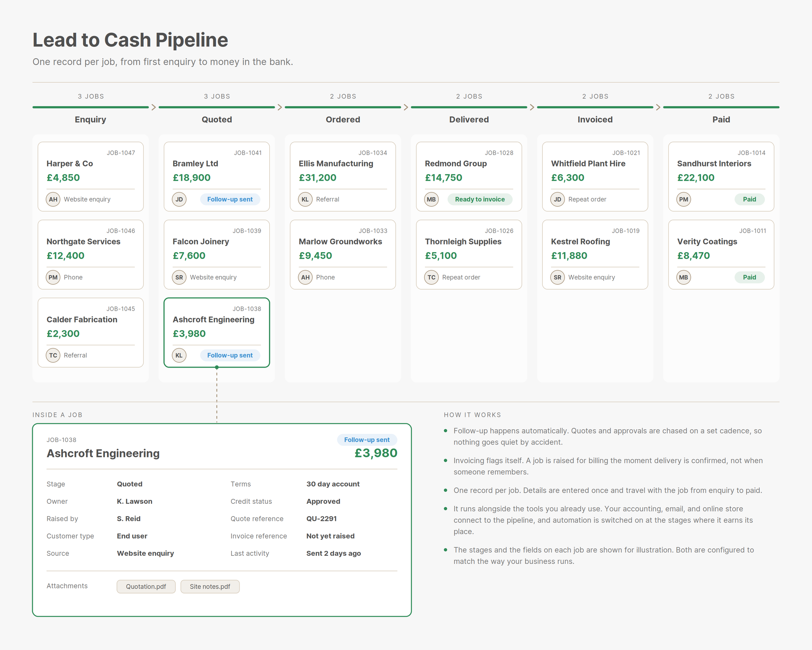The image size is (812, 650).
Task: Open the Ellis Manufacturing job card
Action: (x=343, y=176)
